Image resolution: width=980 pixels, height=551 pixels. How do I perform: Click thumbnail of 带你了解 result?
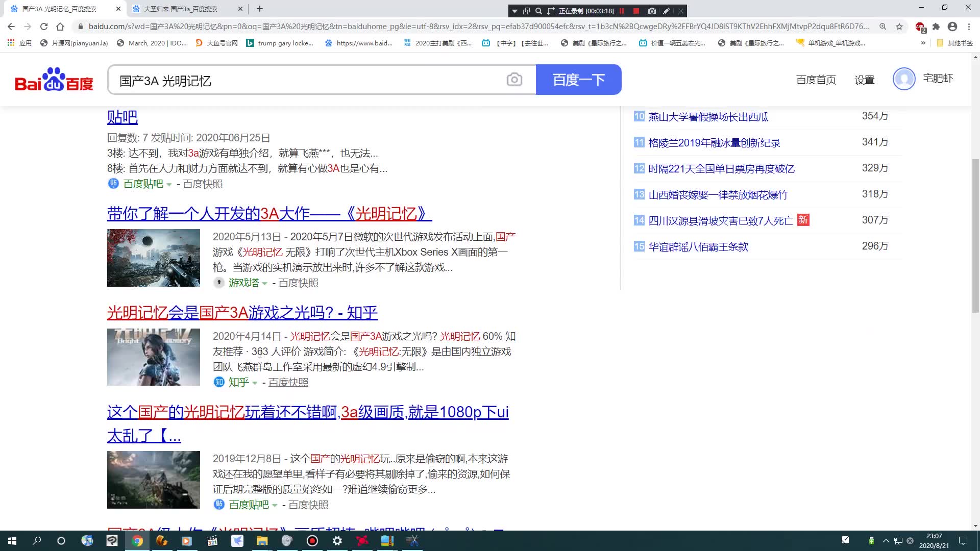click(x=154, y=258)
